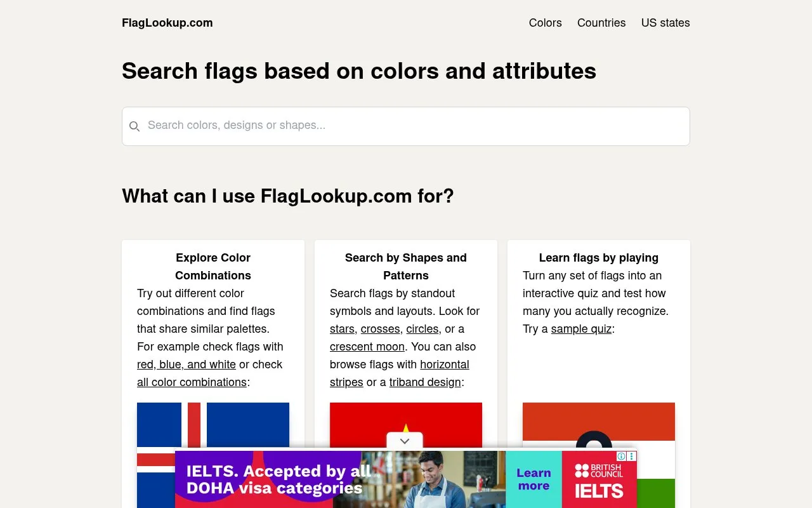Screen dimensions: 812x508
Task: Click the 'Search flags based on colors' title
Action: (x=359, y=70)
